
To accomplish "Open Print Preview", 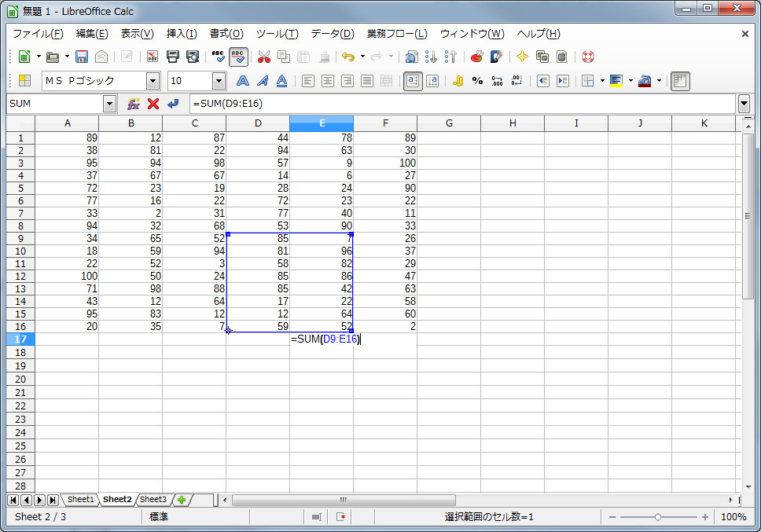I will [193, 57].
